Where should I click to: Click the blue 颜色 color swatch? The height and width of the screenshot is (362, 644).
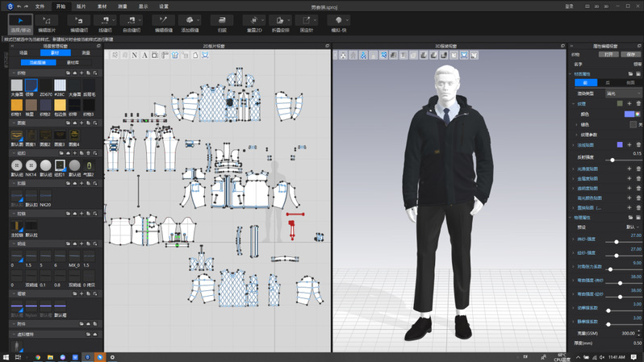click(x=628, y=114)
